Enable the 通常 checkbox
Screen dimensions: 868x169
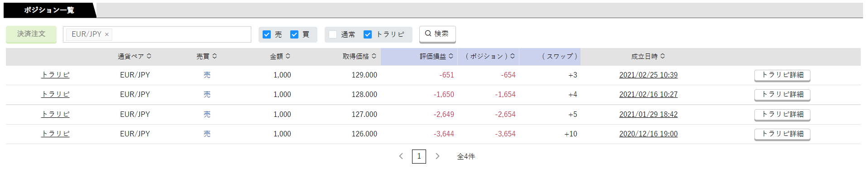click(x=333, y=34)
